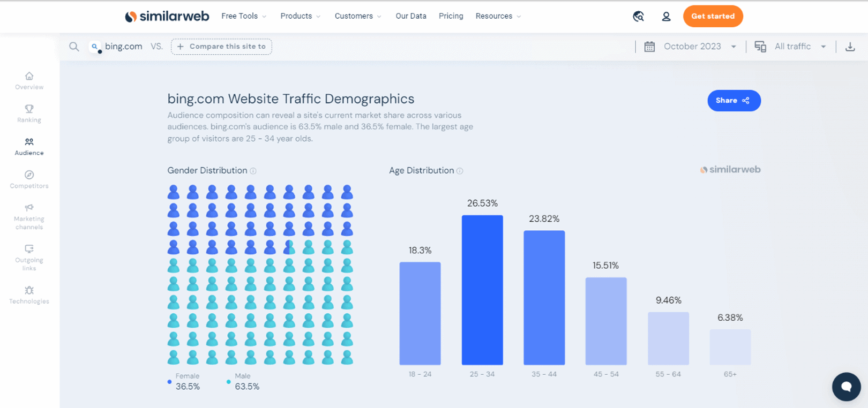Click the Get started button

713,16
